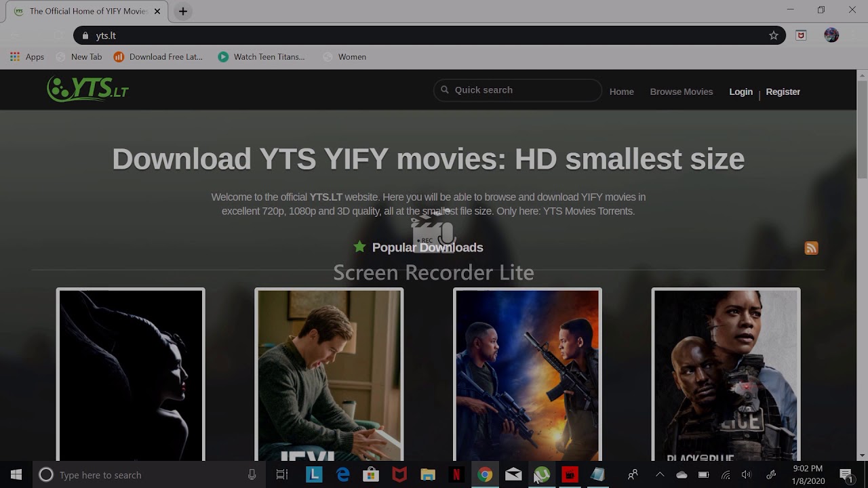The width and height of the screenshot is (868, 488).
Task: Open the Chrome profile avatar
Action: coord(831,35)
